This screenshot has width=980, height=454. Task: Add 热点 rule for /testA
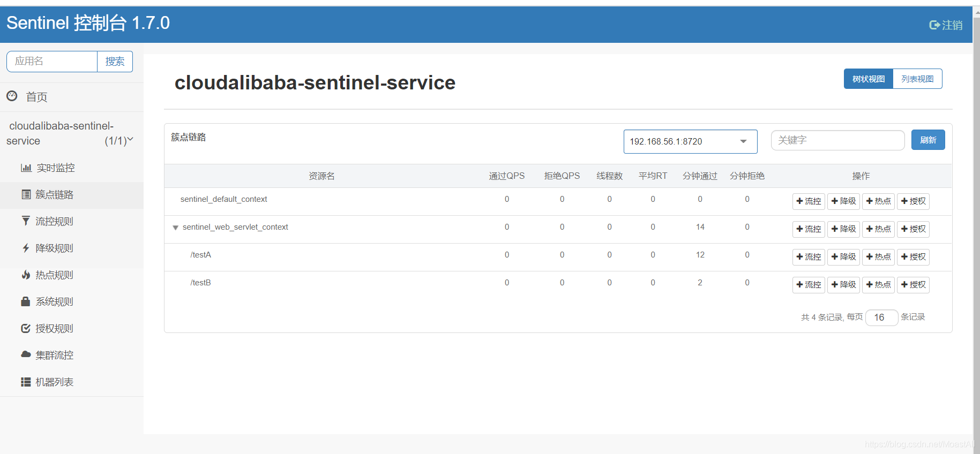point(878,257)
